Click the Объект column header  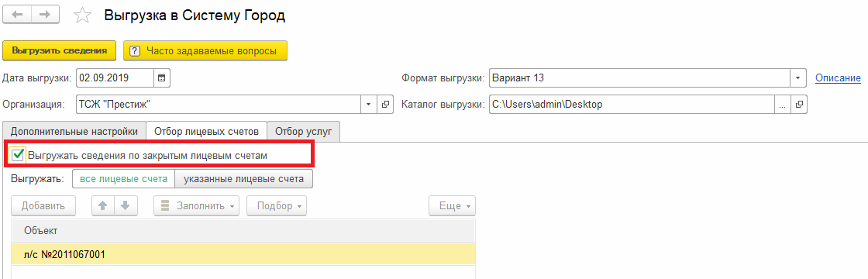coord(243,230)
